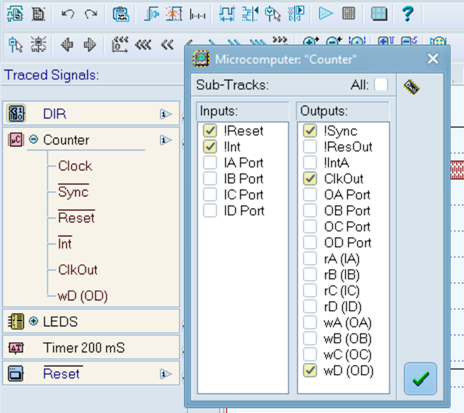
Task: Click the Reset signal window icon
Action: pyautogui.click(x=16, y=374)
